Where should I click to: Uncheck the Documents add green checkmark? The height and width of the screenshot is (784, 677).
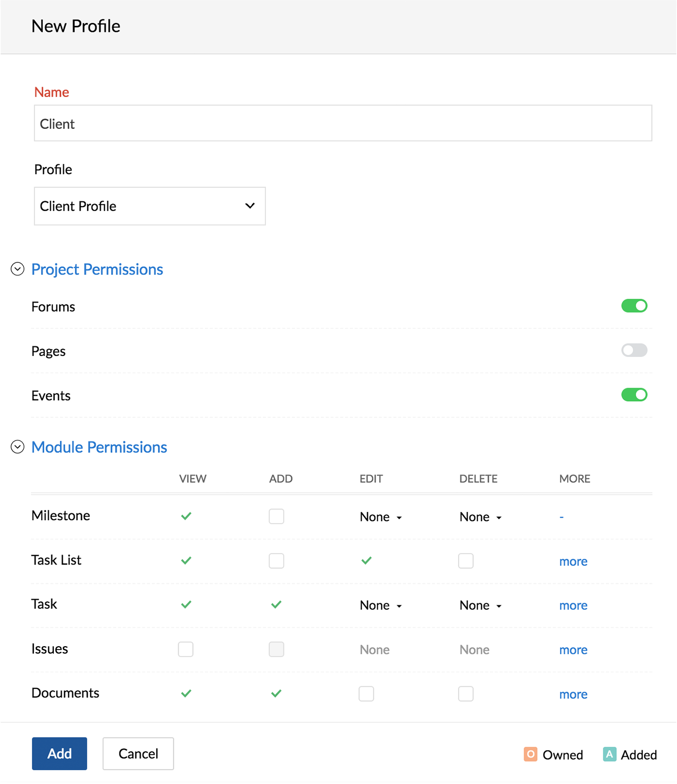276,693
